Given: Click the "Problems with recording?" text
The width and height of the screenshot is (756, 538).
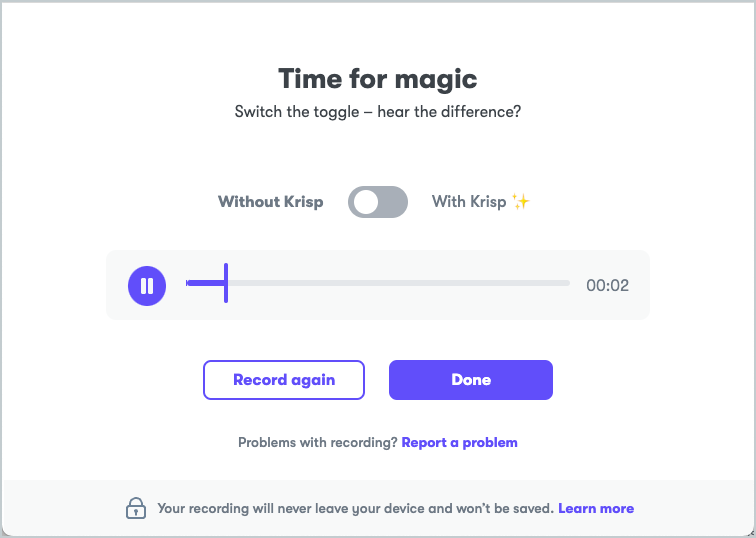Looking at the screenshot, I should 317,443.
